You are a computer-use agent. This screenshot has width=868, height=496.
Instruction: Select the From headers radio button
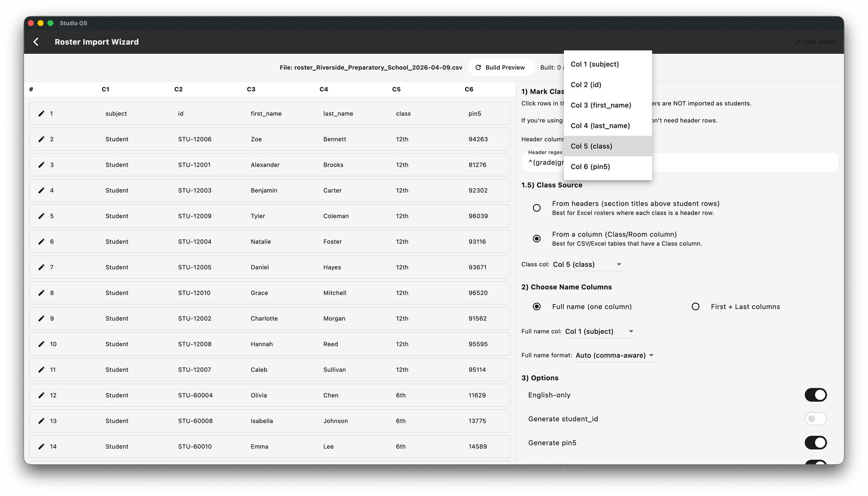tap(537, 208)
